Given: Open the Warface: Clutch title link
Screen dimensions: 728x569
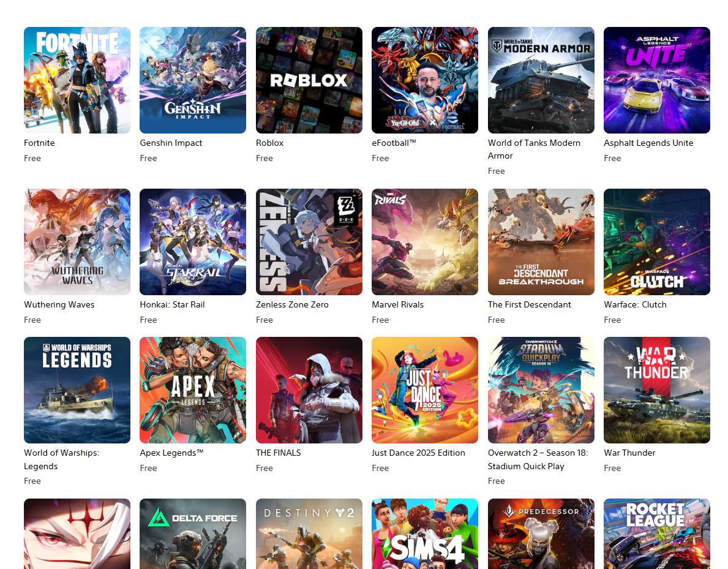Looking at the screenshot, I should (x=635, y=304).
